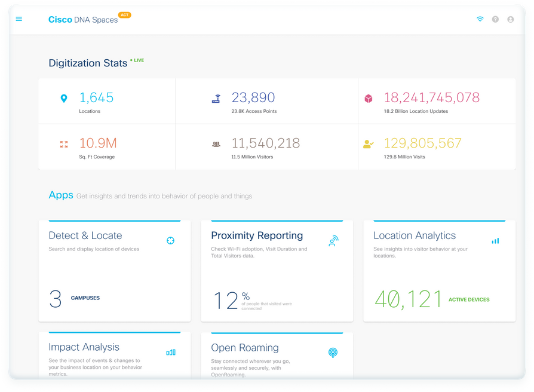Screen dimensions: 534x392
Task: Open the help question mark icon
Action: click(495, 19)
